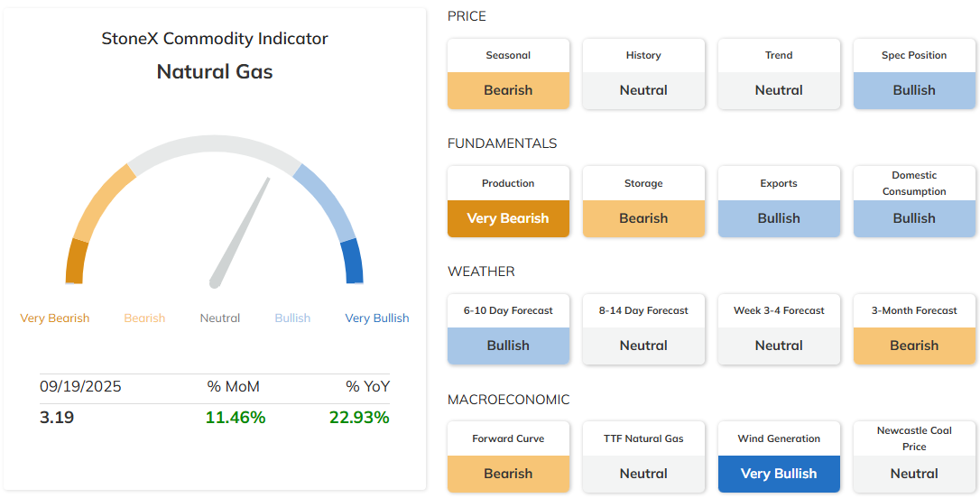Click the 22.93% year-over-year value
This screenshot has width=980, height=498.
pyautogui.click(x=359, y=417)
